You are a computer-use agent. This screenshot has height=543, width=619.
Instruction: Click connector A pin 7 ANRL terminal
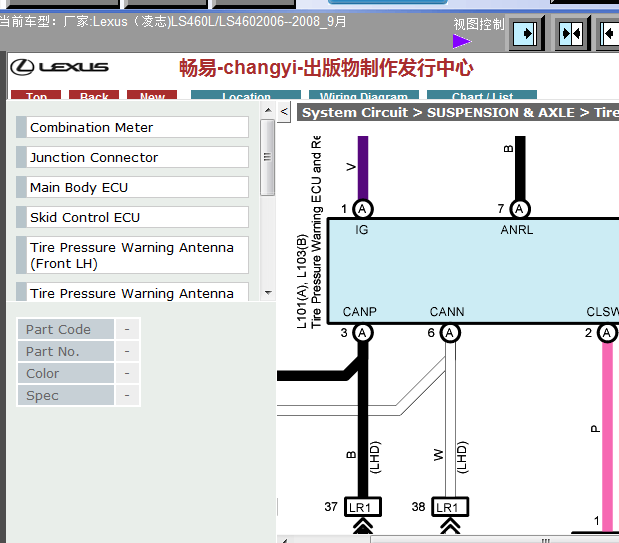[520, 209]
